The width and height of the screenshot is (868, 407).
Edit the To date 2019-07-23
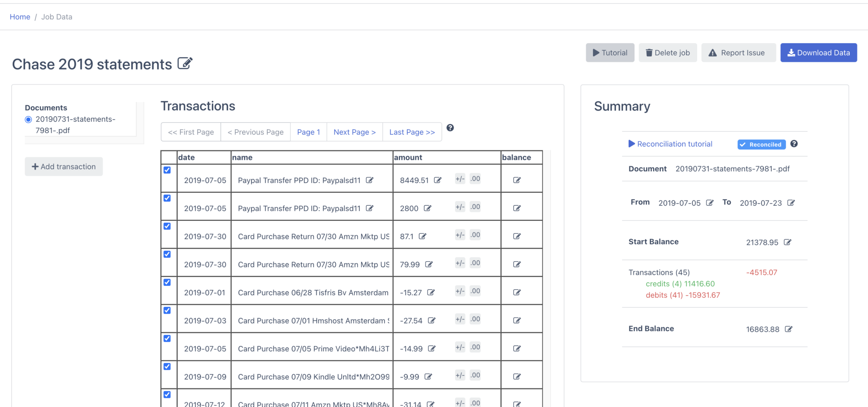(x=792, y=203)
